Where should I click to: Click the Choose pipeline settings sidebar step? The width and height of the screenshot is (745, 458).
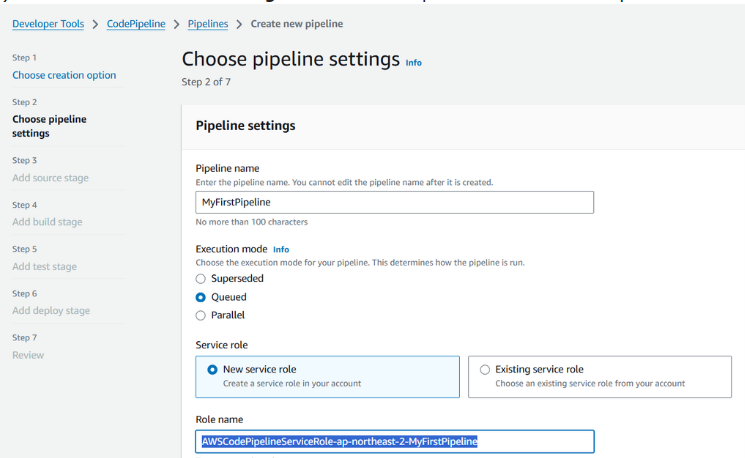(49, 126)
